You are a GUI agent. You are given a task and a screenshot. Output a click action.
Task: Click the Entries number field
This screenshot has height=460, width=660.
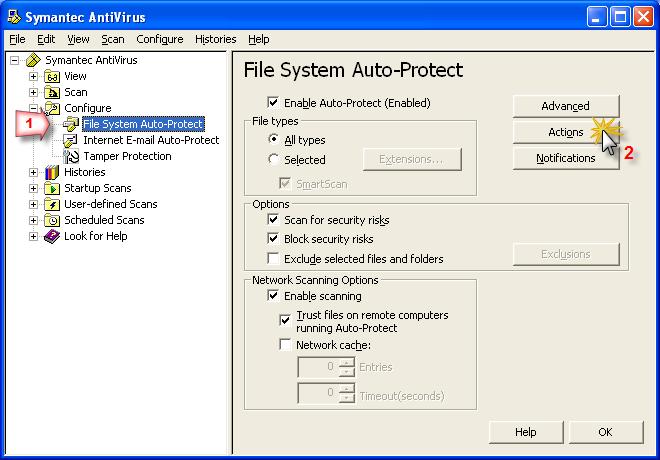tap(318, 367)
